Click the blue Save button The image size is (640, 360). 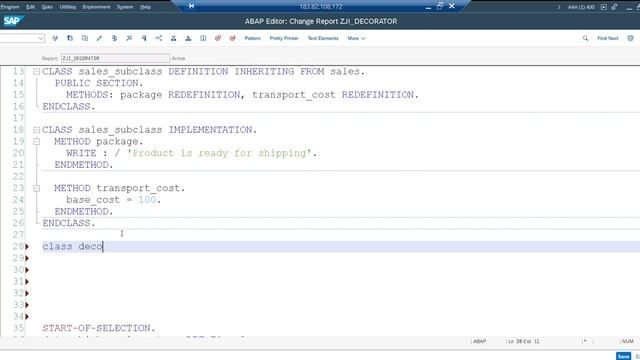click(623, 356)
